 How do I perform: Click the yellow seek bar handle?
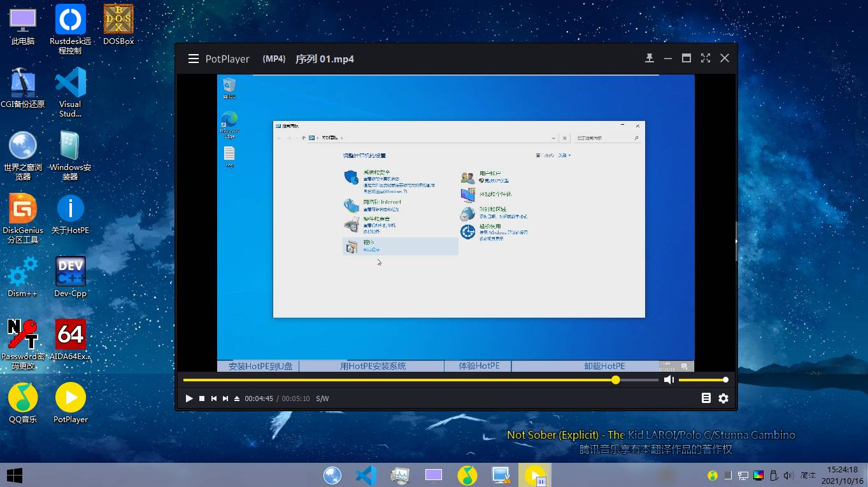615,380
